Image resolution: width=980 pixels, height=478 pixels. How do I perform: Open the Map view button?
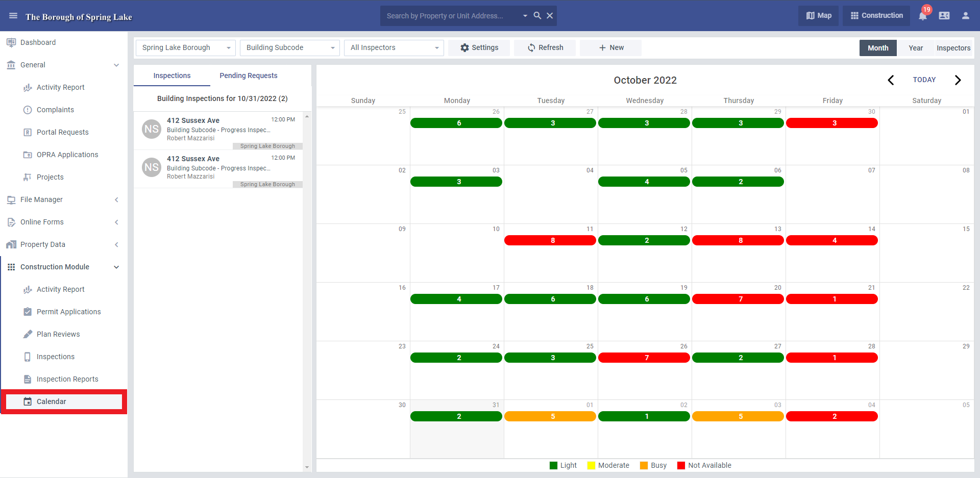819,16
